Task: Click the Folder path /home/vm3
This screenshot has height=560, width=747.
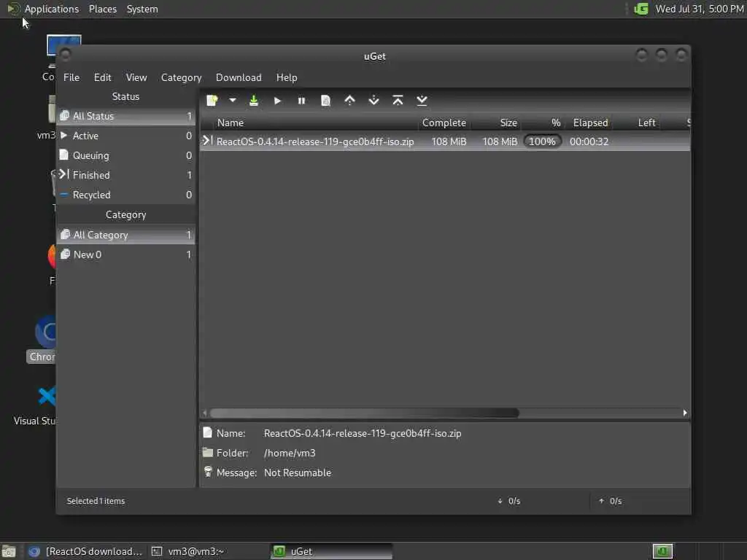Action: [x=290, y=453]
